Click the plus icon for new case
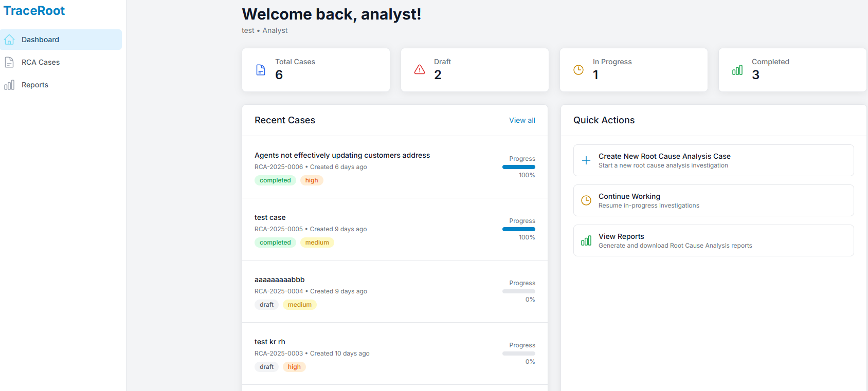The height and width of the screenshot is (391, 868). (x=586, y=160)
